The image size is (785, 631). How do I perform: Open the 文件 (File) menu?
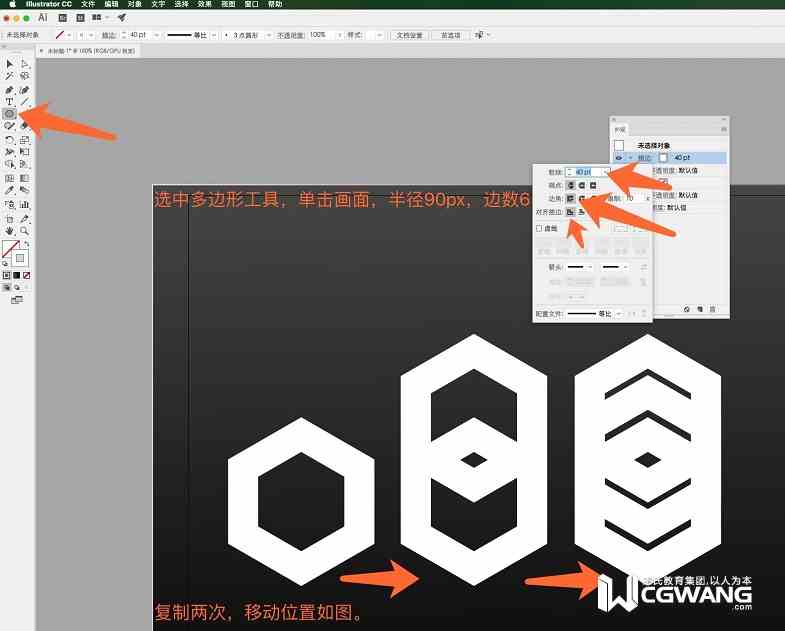click(x=88, y=4)
